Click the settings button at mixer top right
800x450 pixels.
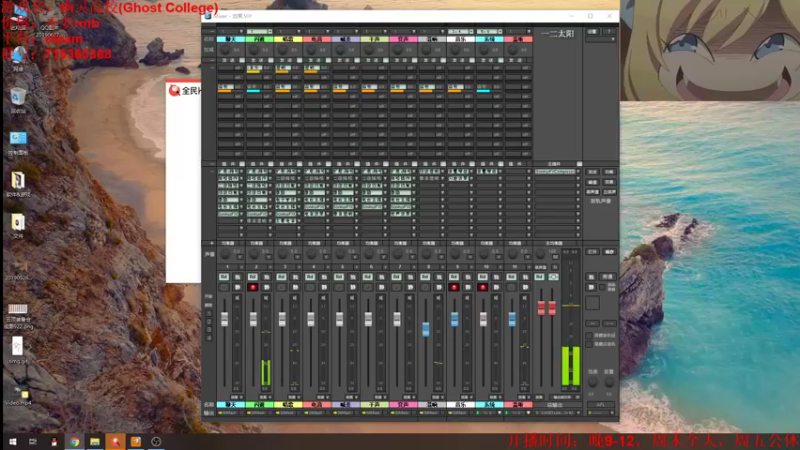(x=592, y=32)
